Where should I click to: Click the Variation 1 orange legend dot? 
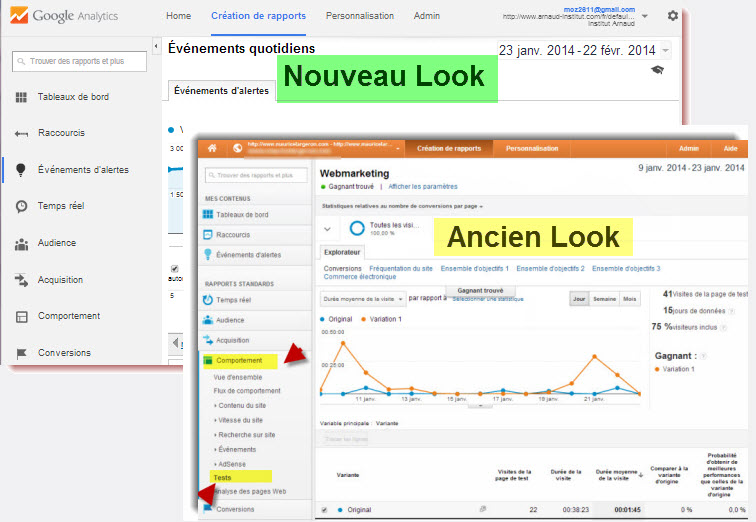point(364,319)
